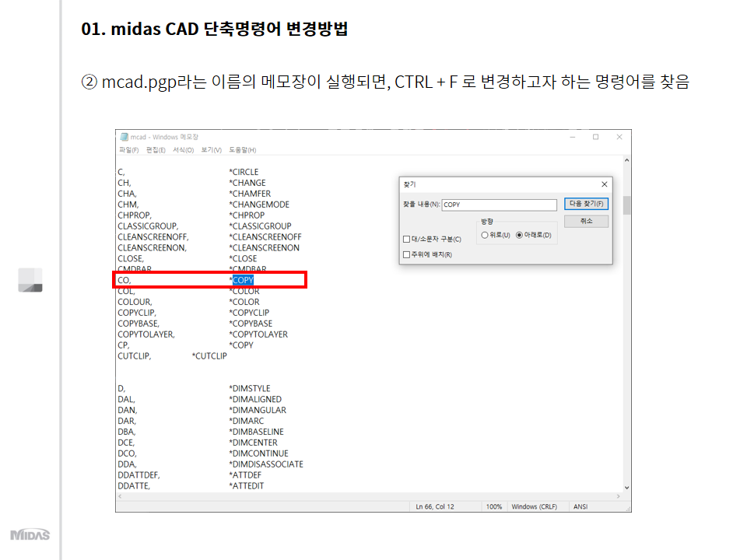Click the '*DIMCENTER' command text
Screen dimensions: 747x560
point(253,443)
